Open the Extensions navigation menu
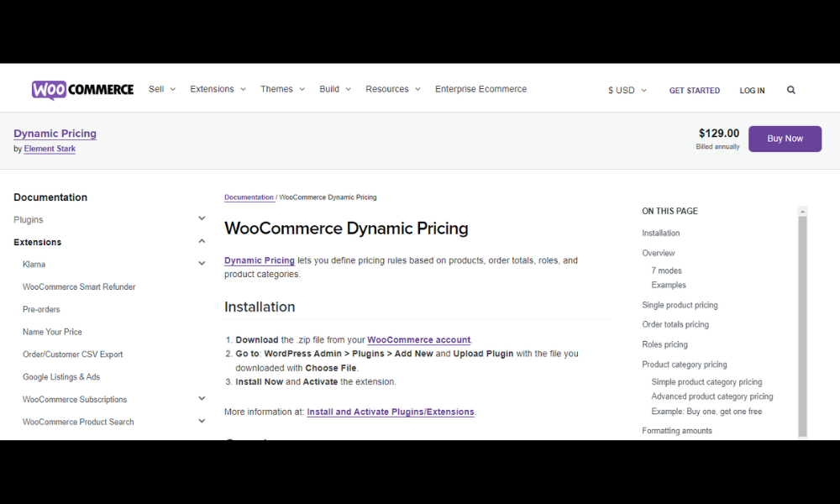This screenshot has width=840, height=504. coord(218,89)
